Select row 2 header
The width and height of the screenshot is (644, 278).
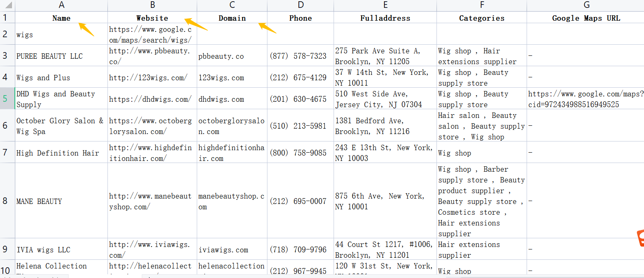[x=7, y=34]
